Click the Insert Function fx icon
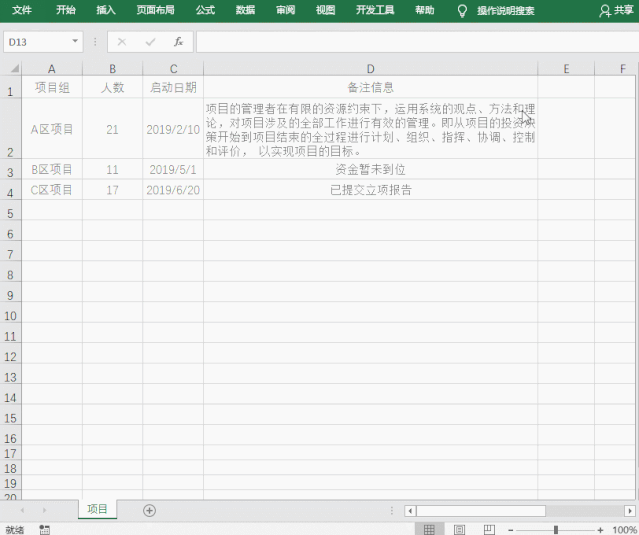This screenshot has height=535, width=639. coord(178,42)
